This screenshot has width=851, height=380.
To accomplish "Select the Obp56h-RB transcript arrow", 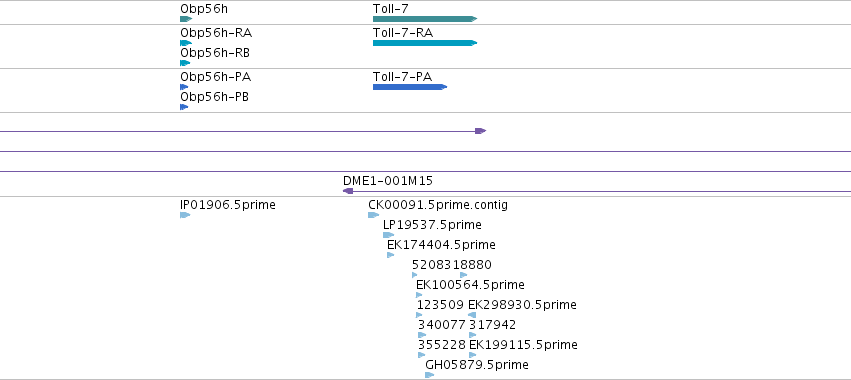I will click(185, 63).
